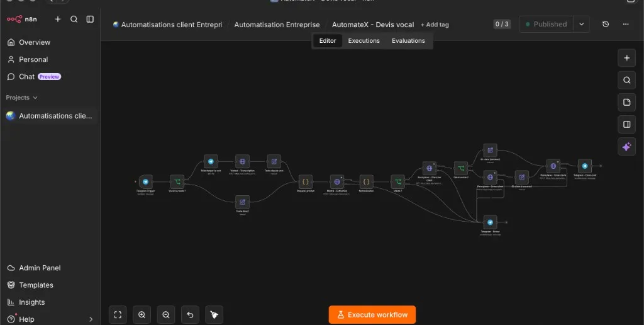Open the AI assistant sparkle button
This screenshot has width=644, height=325.
(627, 147)
